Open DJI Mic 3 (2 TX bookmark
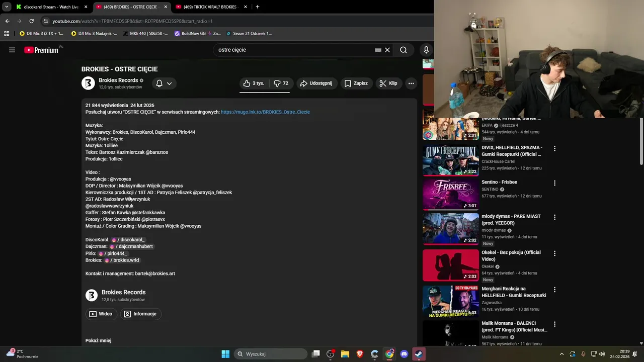Viewport: 644px width, 362px height. [x=41, y=34]
